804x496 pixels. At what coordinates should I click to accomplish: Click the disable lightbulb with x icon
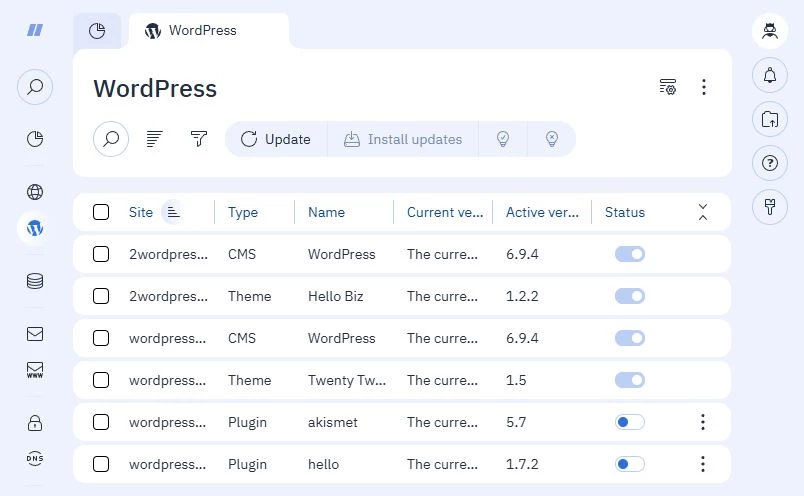pyautogui.click(x=552, y=139)
